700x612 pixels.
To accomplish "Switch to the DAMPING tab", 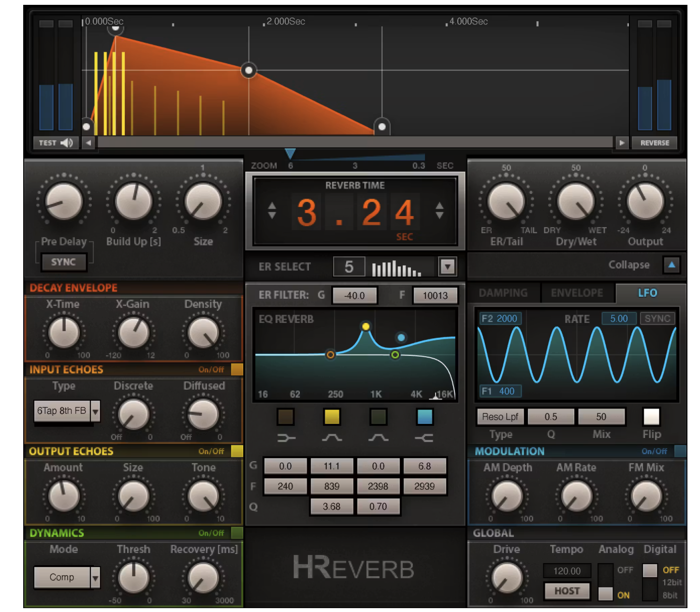I will (503, 293).
